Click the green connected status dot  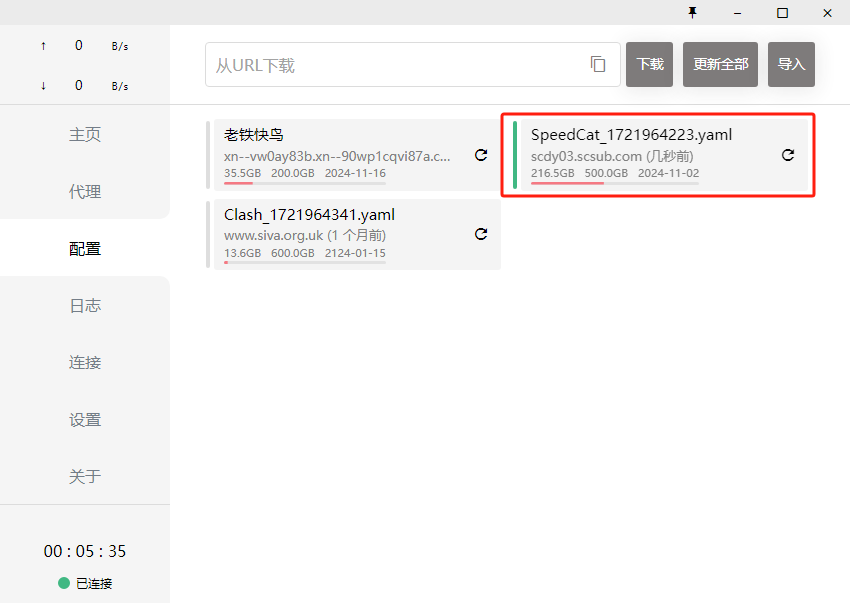64,583
